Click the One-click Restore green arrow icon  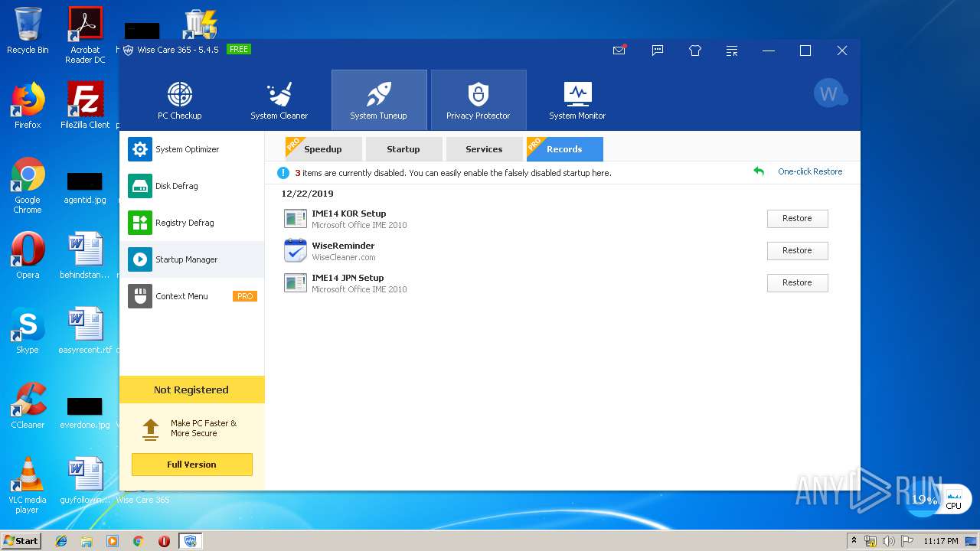coord(759,171)
